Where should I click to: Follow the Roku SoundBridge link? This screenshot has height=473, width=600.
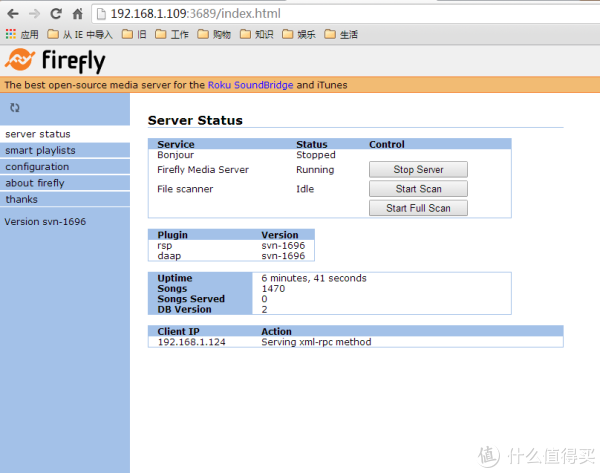[251, 85]
